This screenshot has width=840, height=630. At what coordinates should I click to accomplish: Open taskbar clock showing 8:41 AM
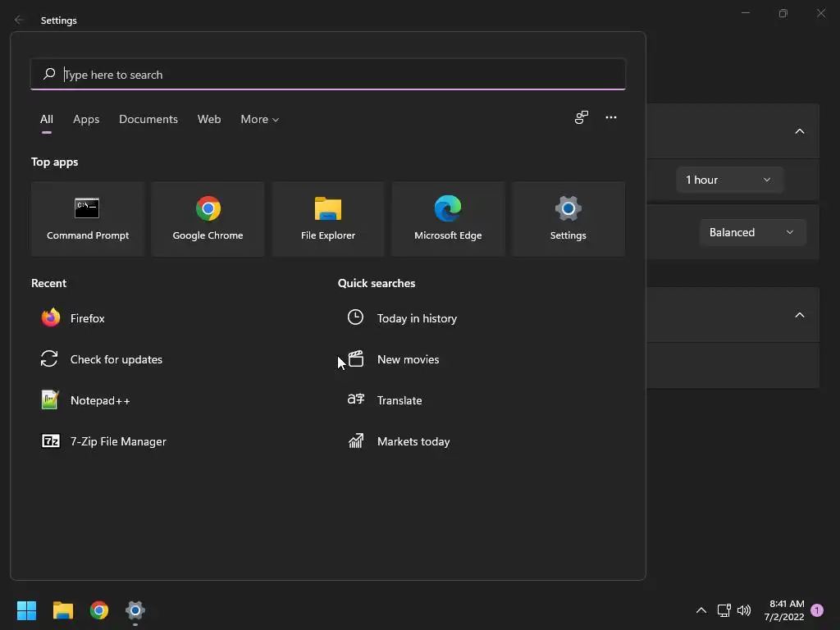click(x=784, y=610)
